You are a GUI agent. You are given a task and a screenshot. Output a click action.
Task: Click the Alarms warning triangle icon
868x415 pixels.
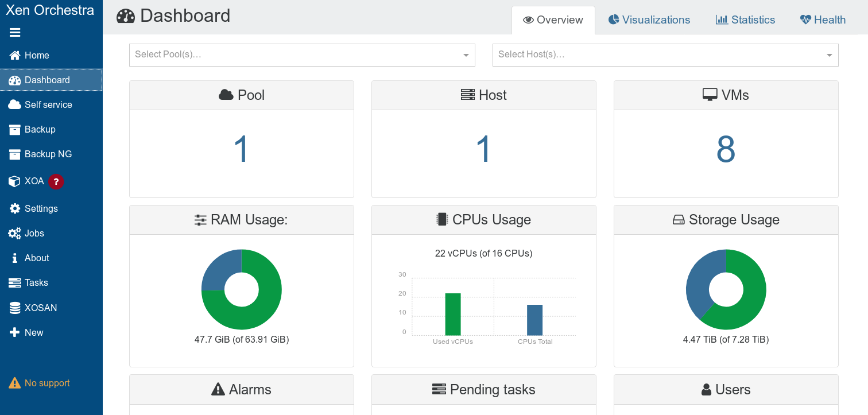click(x=218, y=390)
